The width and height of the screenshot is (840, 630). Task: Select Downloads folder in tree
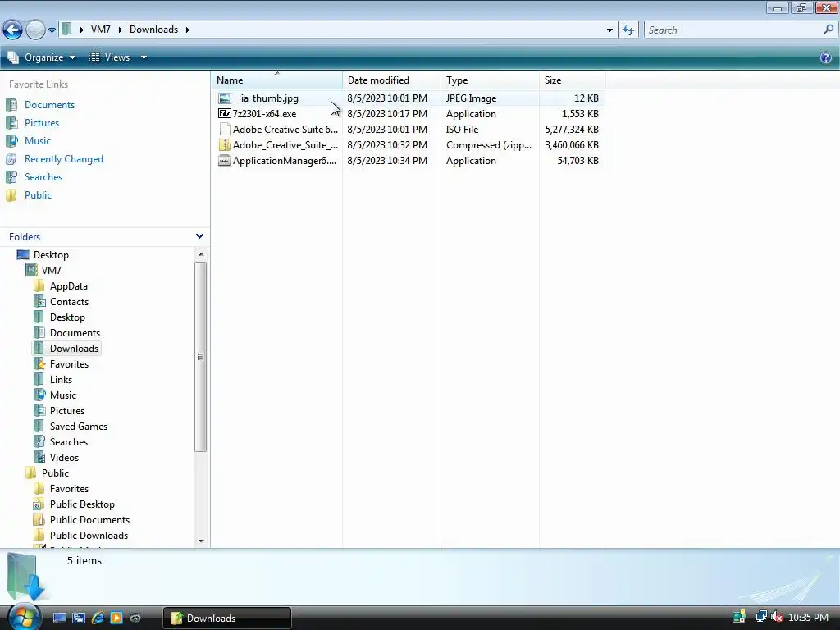tap(74, 348)
